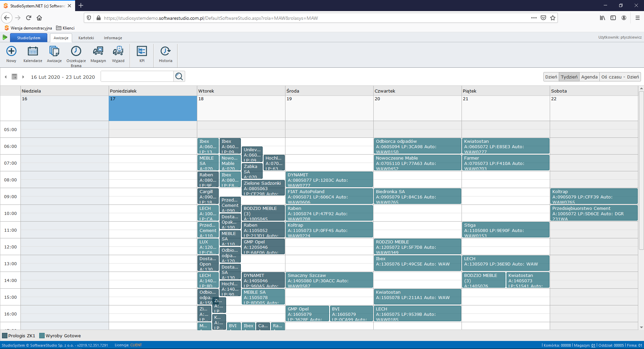Viewport: 644px width, 349px height.
Task: Click the Nowy (new) plus icon
Action: point(11,51)
